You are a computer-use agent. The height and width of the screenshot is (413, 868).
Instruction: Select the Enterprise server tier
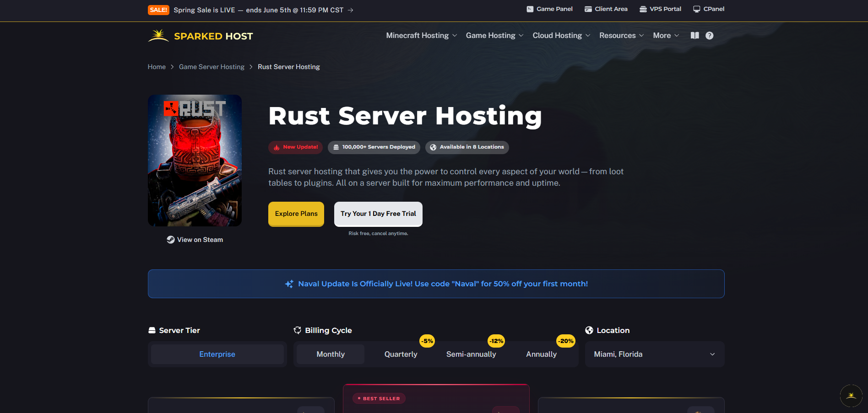(217, 354)
